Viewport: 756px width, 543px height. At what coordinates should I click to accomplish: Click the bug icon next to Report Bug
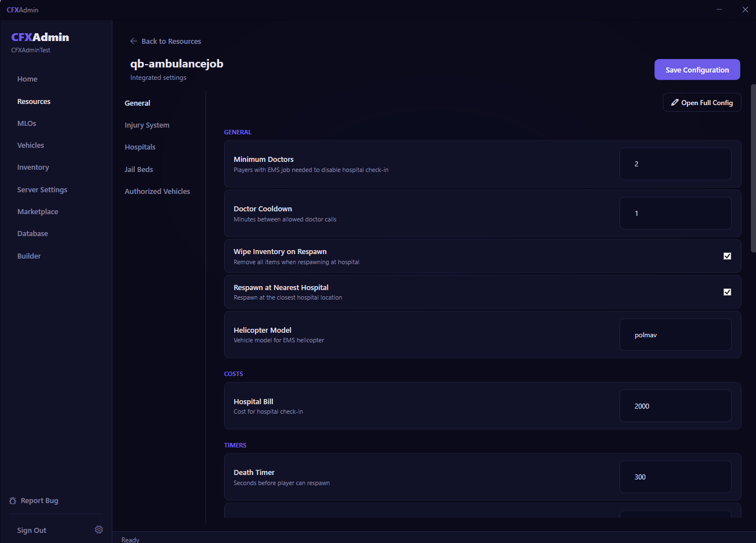(x=13, y=501)
